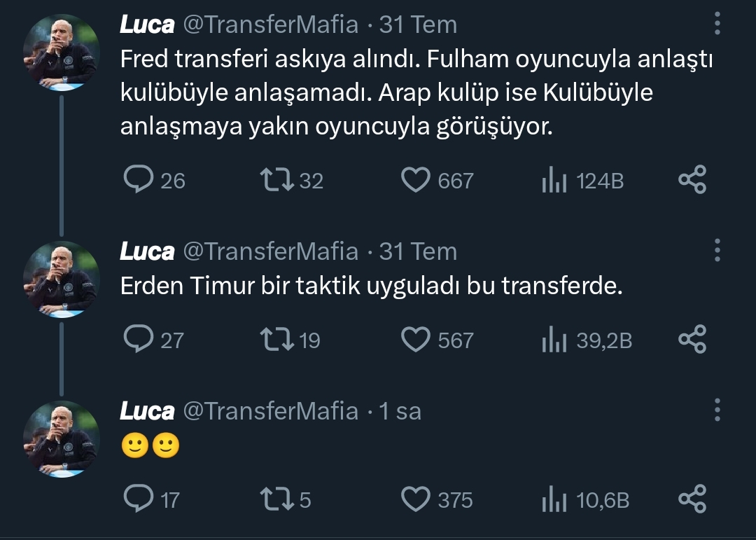Reply to the Erden Timur tweet
Image resolution: width=756 pixels, height=540 pixels.
(x=139, y=340)
